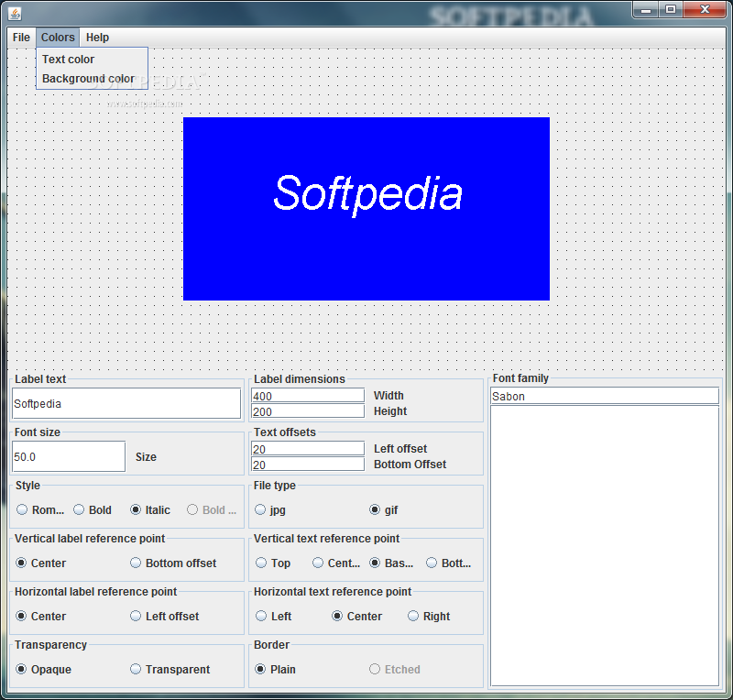733x700 pixels.
Task: Click the Bottom Offset field
Action: coord(308,465)
